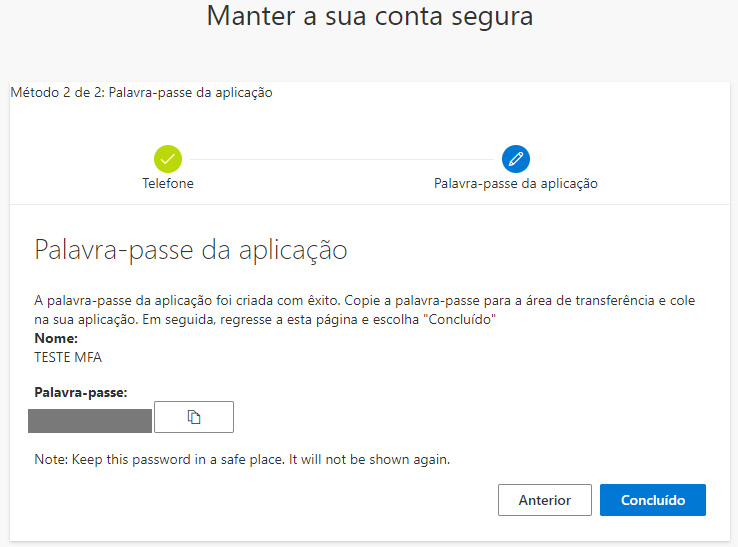
Task: Click the "Manter a sua conta segura" title
Action: coord(369,17)
